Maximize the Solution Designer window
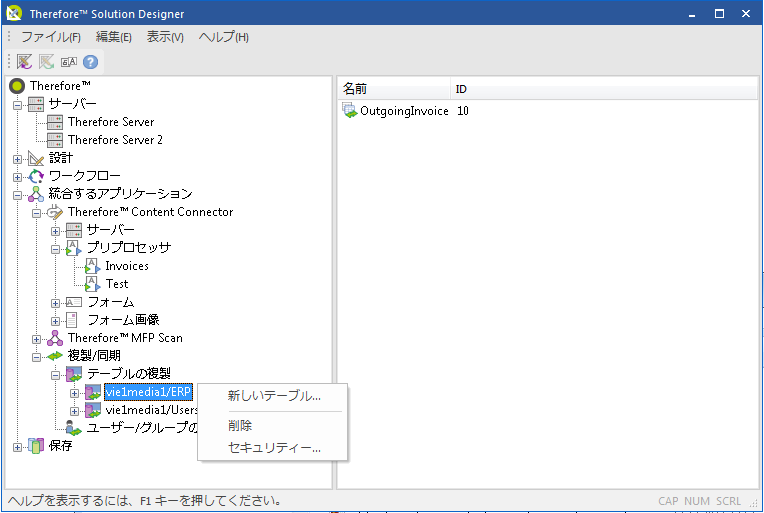This screenshot has width=764, height=513. 719,14
